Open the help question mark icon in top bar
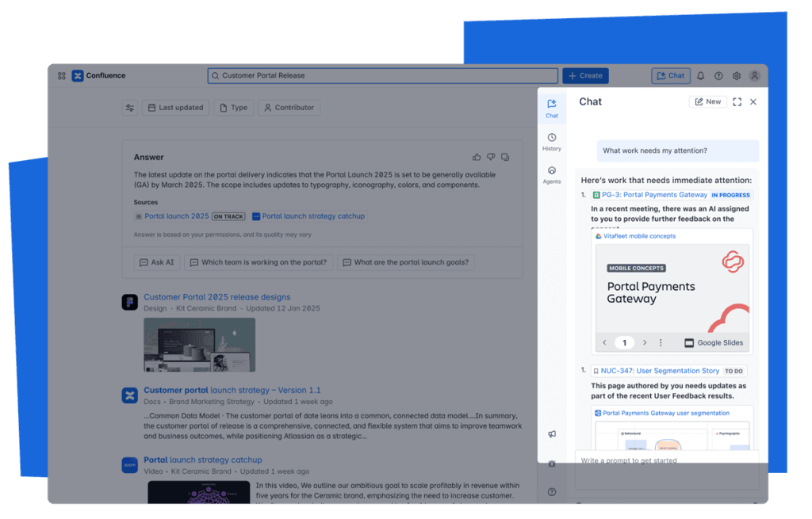812x519 pixels. click(718, 76)
